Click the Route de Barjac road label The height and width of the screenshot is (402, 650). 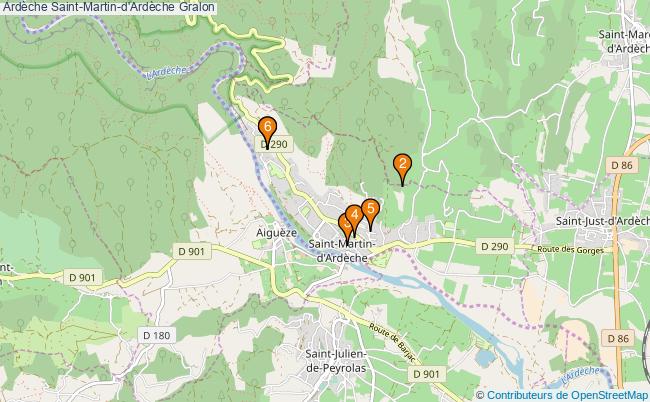click(x=392, y=343)
